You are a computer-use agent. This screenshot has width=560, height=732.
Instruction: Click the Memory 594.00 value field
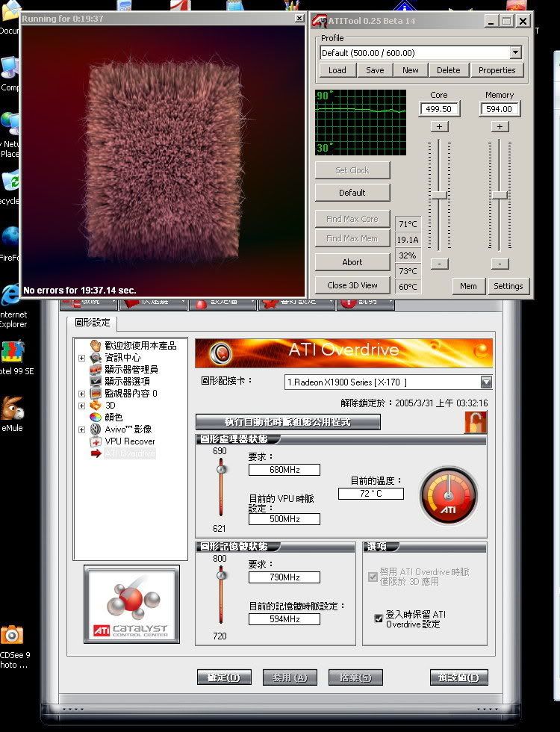[500, 109]
